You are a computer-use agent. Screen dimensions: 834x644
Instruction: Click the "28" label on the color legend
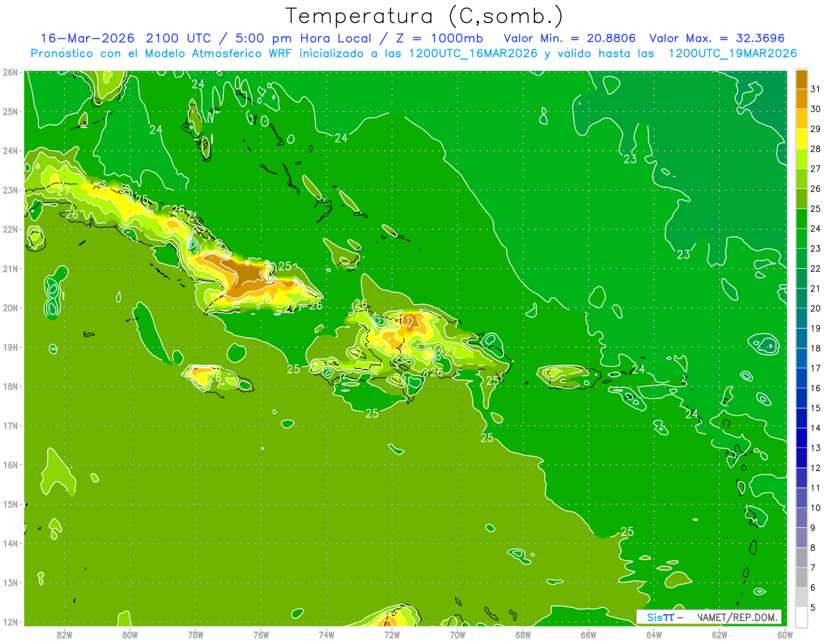click(x=815, y=149)
